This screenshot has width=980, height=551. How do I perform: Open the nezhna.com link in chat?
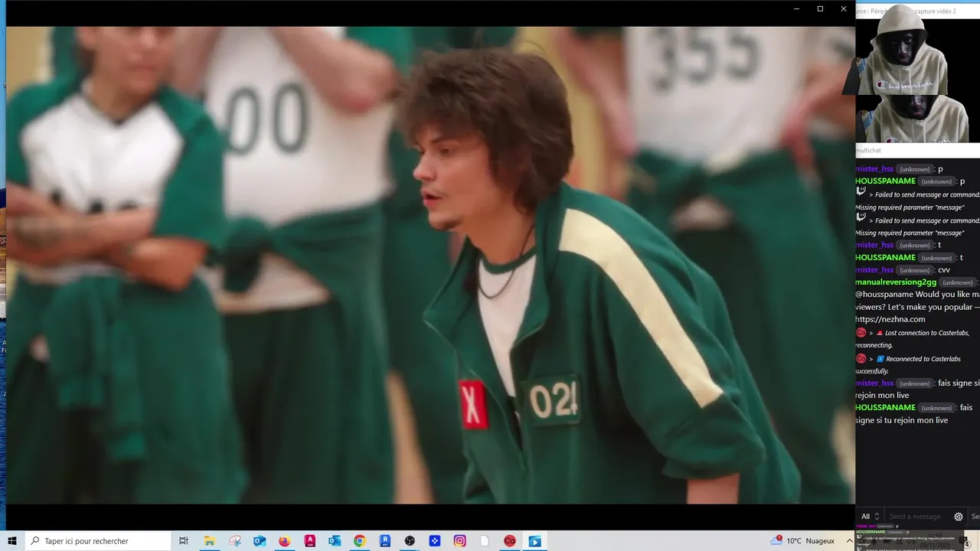890,319
